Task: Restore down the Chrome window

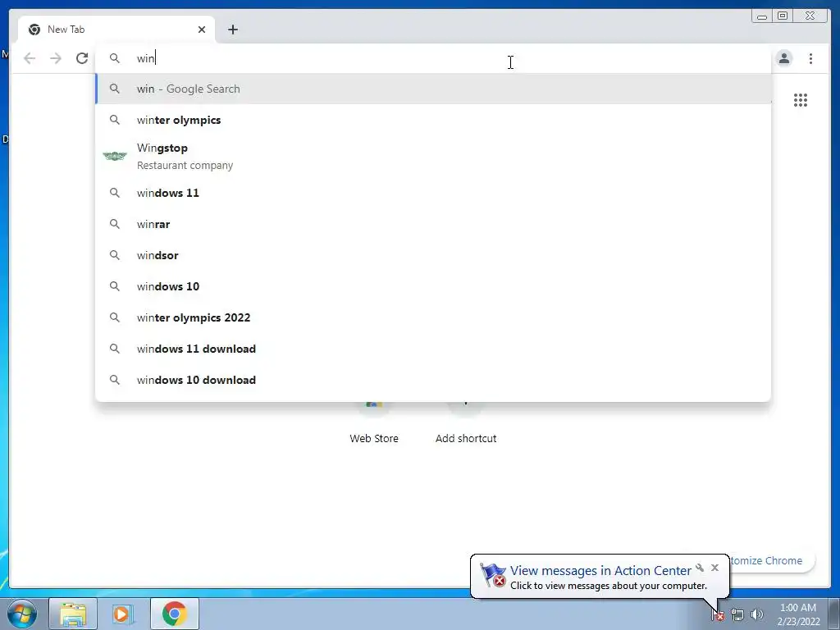Action: (x=783, y=16)
